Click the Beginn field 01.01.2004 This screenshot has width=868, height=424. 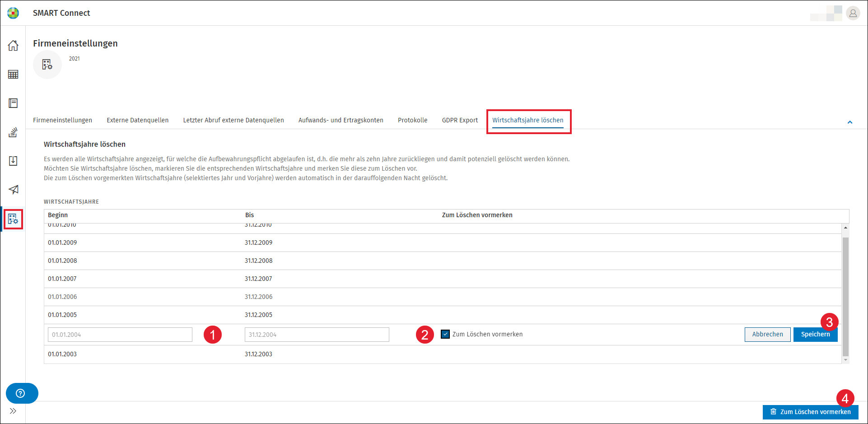(120, 335)
